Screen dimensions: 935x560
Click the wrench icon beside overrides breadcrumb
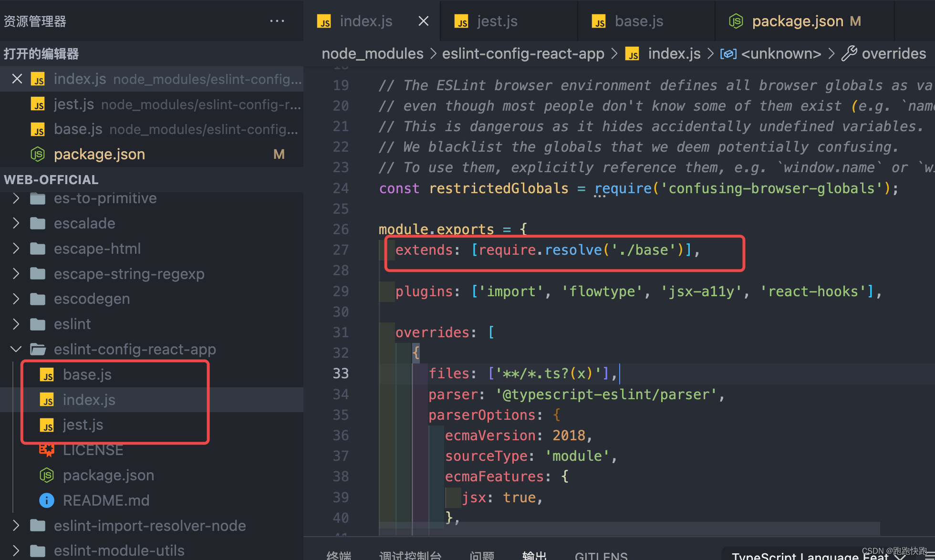pyautogui.click(x=849, y=53)
